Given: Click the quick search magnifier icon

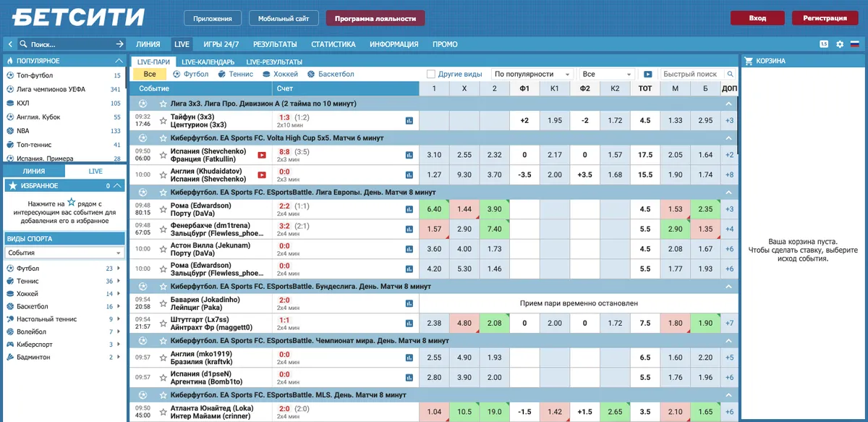Looking at the screenshot, I should coord(729,74).
